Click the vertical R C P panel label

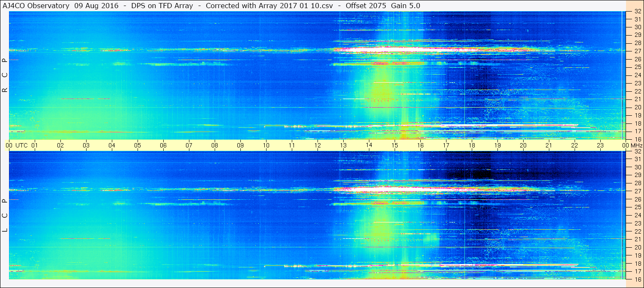tap(5, 75)
